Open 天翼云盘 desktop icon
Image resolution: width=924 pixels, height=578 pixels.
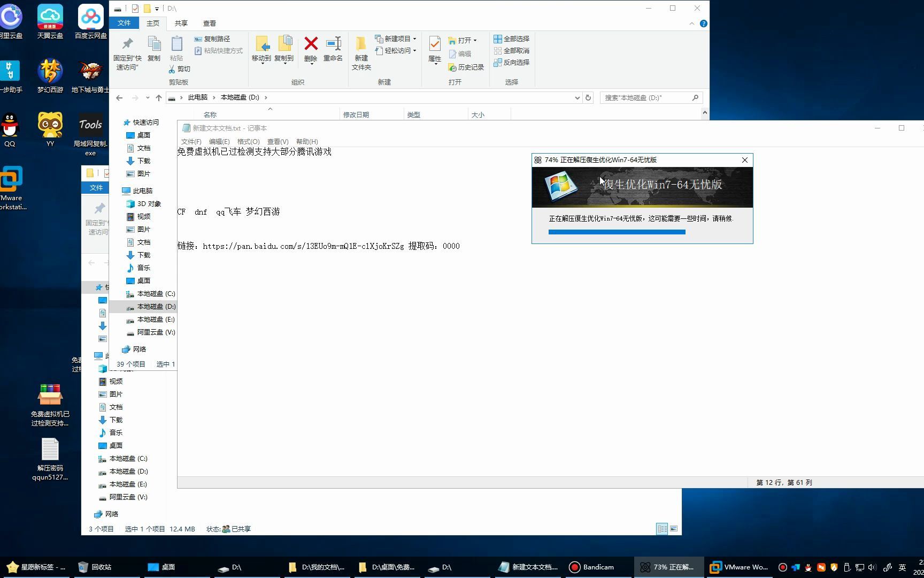[x=50, y=21]
